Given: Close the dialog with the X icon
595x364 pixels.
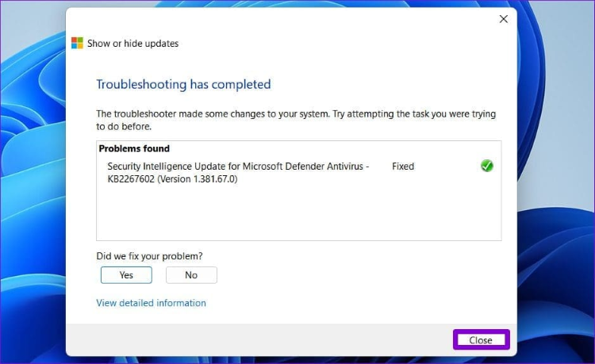Looking at the screenshot, I should [504, 19].
